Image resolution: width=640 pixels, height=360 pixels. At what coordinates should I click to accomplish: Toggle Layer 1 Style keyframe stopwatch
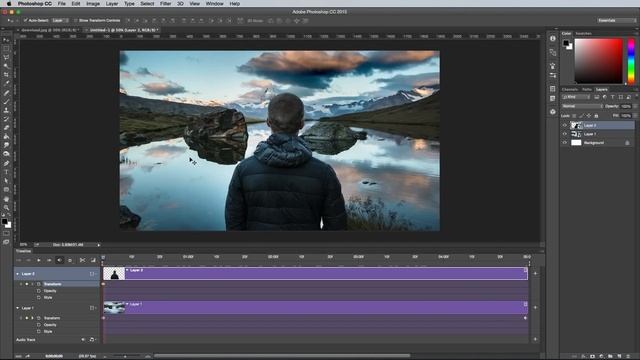39,332
